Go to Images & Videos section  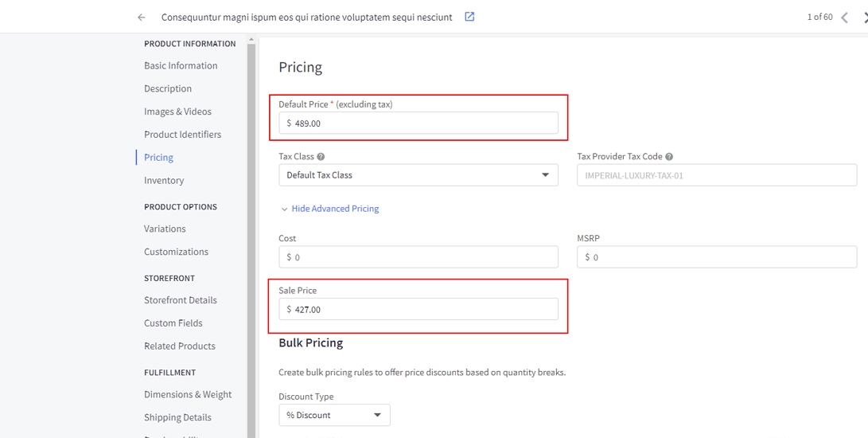coord(177,111)
